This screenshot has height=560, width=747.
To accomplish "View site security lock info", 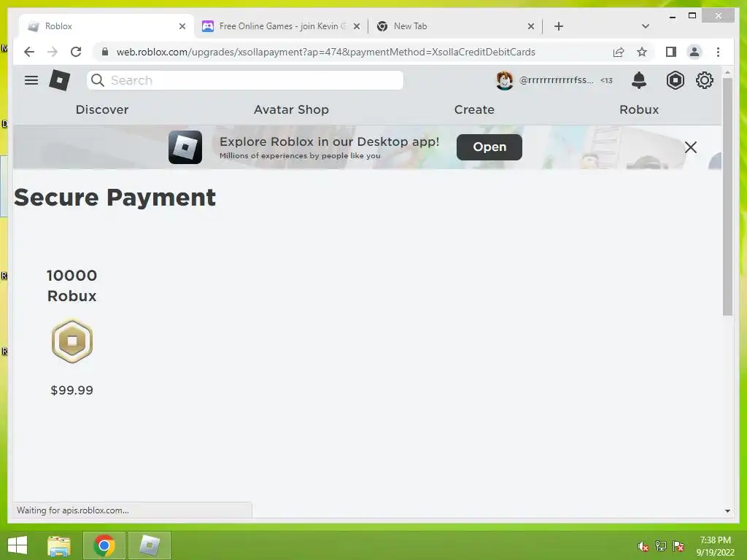I will pos(105,52).
